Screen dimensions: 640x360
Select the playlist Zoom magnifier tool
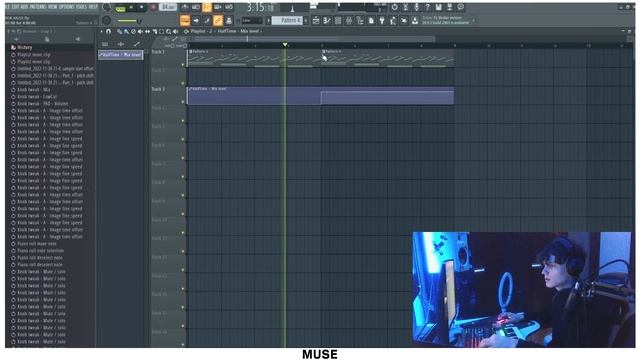(x=169, y=31)
